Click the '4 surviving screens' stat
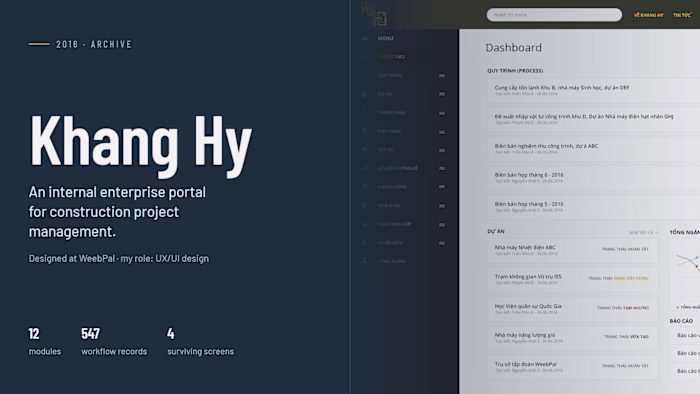This screenshot has width=700, height=394. (x=200, y=342)
